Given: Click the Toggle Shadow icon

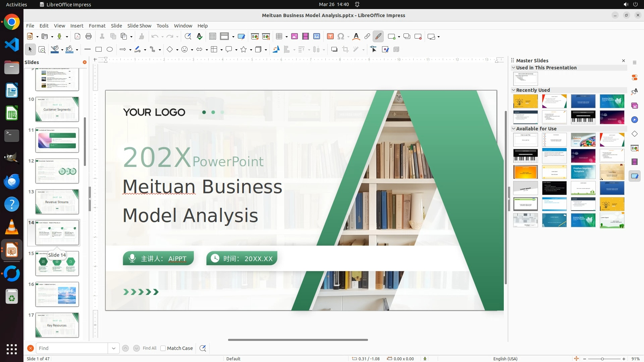Looking at the screenshot, I should (334, 50).
